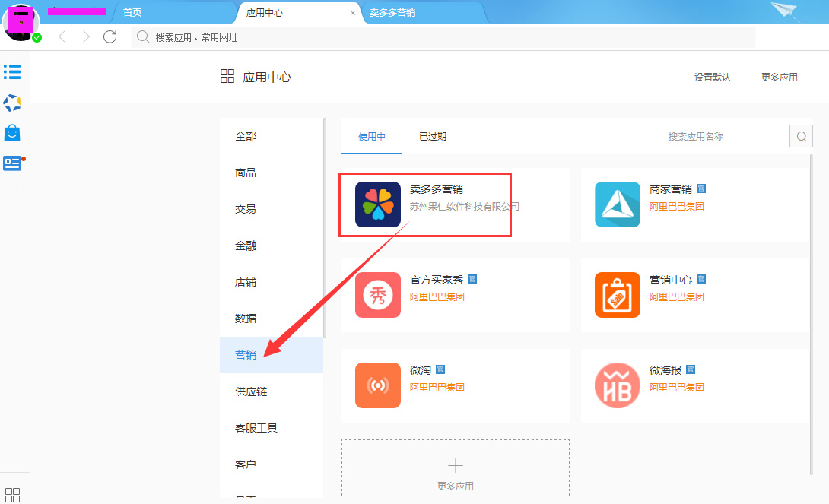Open 营销中心 sale tag icon

click(617, 295)
